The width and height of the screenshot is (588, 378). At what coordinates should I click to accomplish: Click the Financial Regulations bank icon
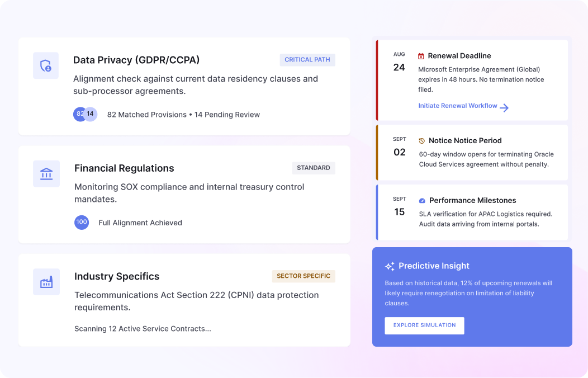tap(46, 174)
